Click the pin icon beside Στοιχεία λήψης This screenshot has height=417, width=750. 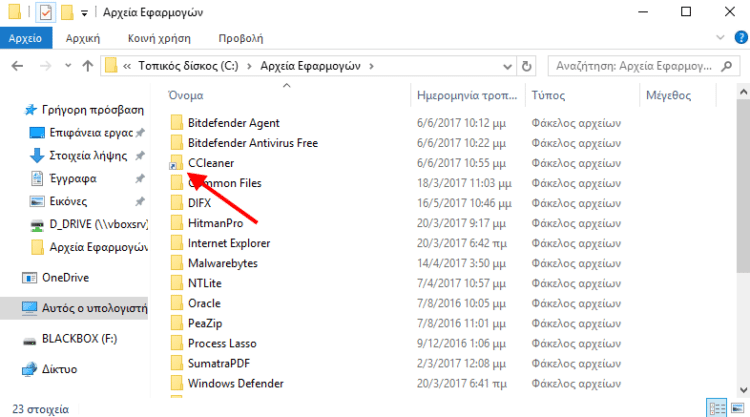tap(140, 156)
